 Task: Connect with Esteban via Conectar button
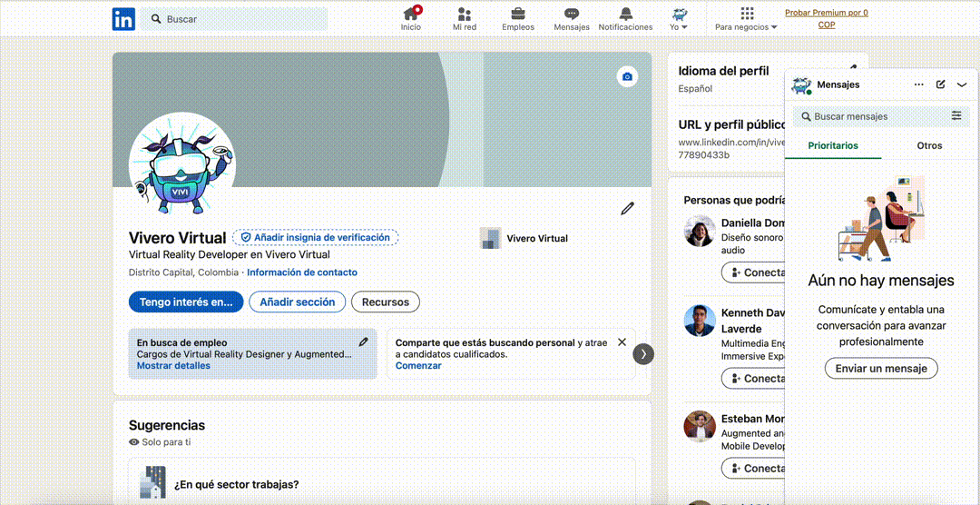(x=755, y=468)
